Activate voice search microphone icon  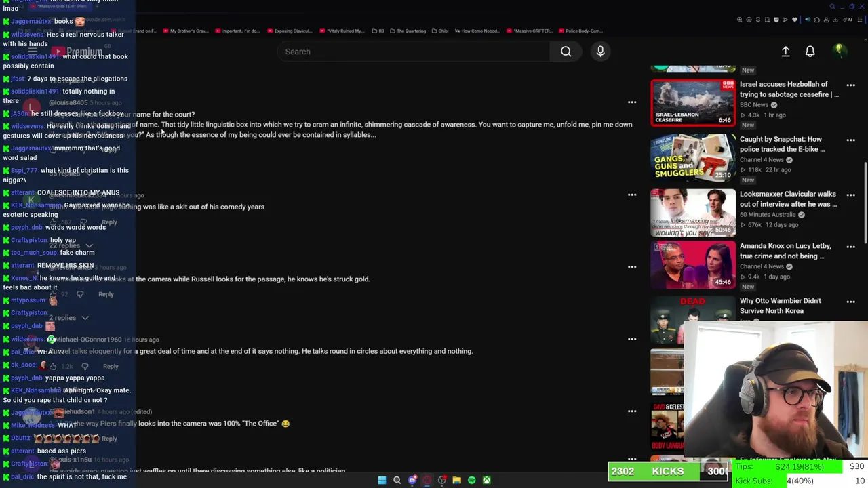[x=600, y=52]
